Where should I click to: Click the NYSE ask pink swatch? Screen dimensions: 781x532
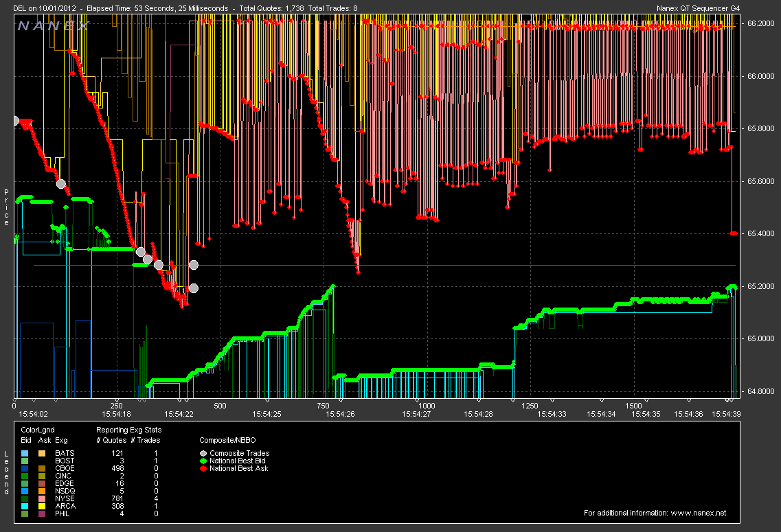[43, 498]
